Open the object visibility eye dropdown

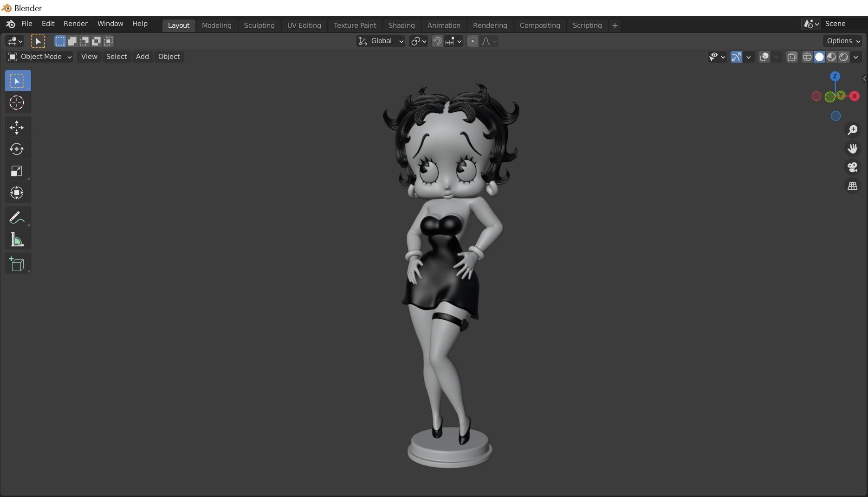coord(717,57)
